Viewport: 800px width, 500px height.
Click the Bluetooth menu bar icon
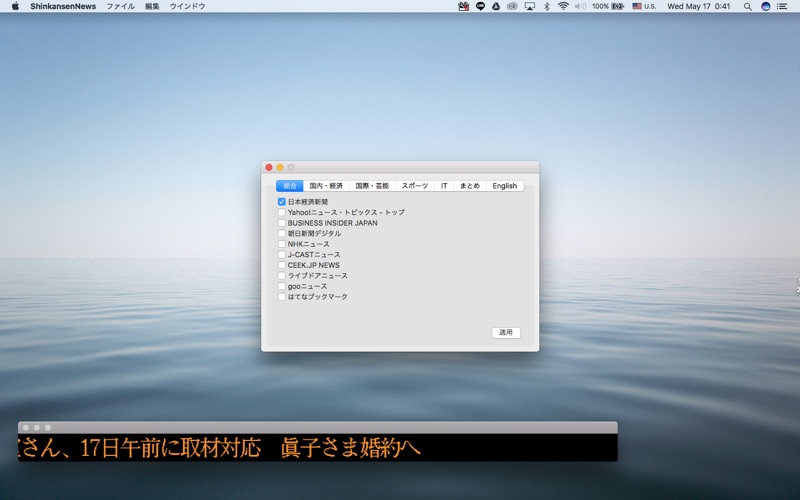pyautogui.click(x=546, y=6)
